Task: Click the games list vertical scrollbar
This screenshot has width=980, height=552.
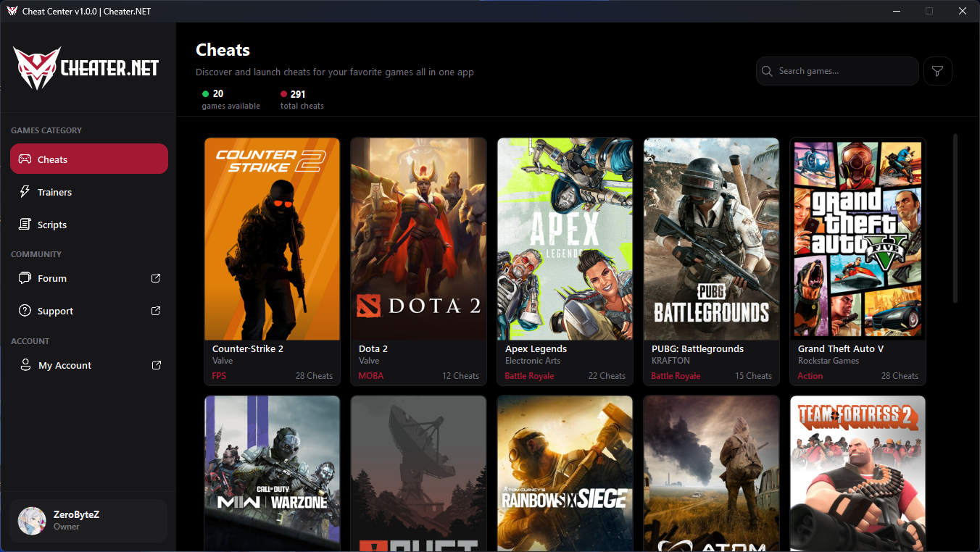Action: (x=955, y=218)
